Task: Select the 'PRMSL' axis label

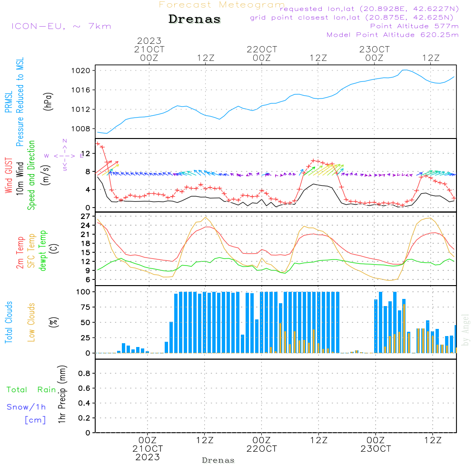Action: tap(9, 102)
